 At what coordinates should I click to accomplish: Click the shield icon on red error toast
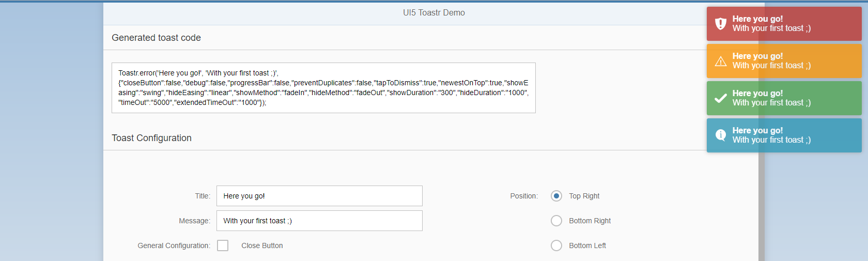[720, 23]
